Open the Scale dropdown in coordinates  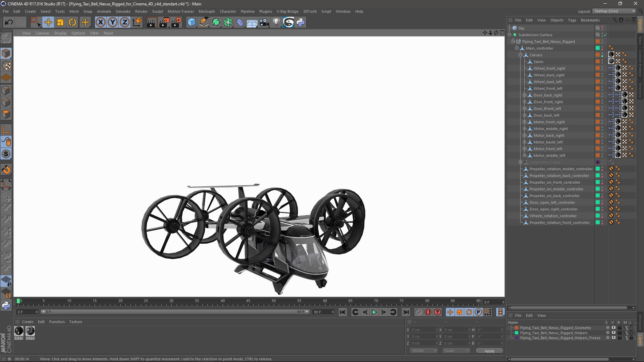[x=456, y=351]
